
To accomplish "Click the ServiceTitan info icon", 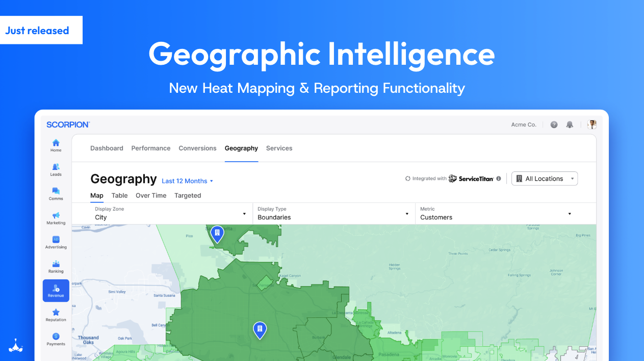I will coord(499,179).
